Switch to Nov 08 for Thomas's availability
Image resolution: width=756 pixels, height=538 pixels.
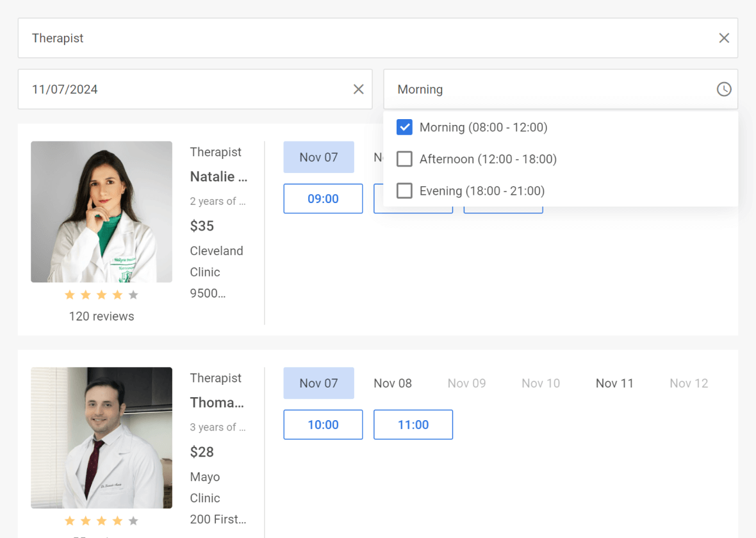[x=393, y=382]
